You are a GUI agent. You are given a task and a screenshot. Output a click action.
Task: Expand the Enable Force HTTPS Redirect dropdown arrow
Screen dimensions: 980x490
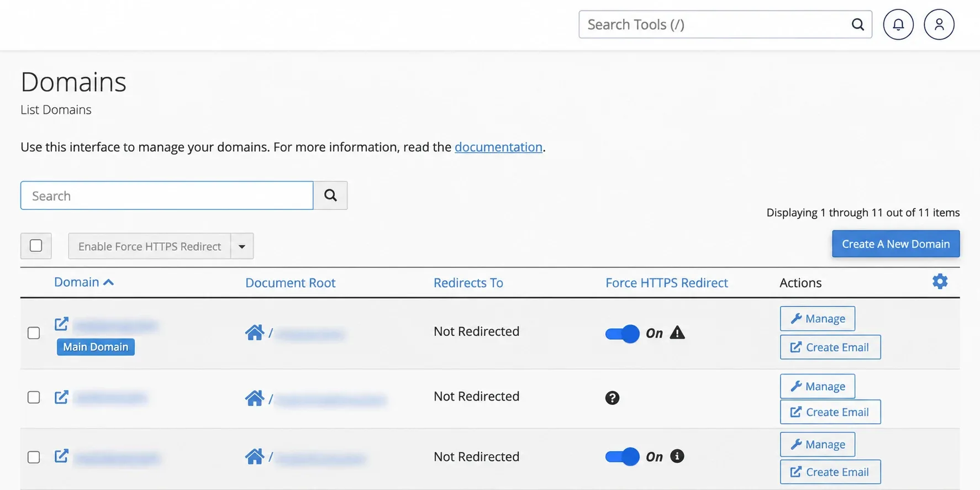coord(242,246)
